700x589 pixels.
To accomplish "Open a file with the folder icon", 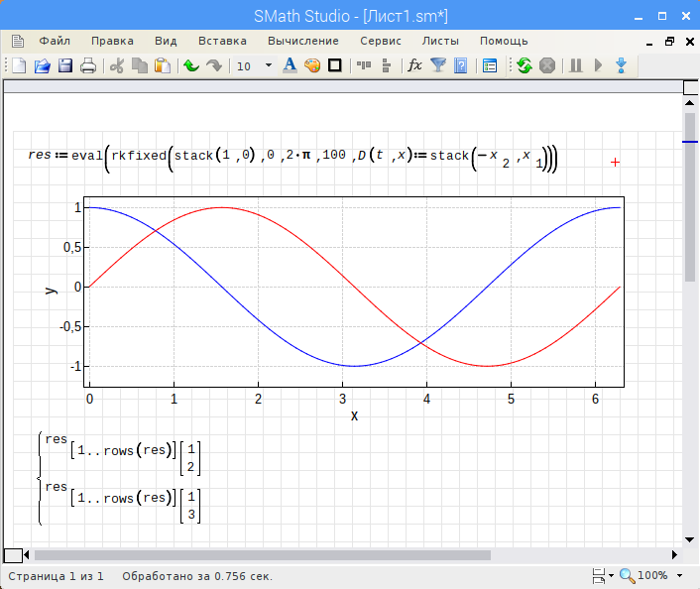I will tap(42, 65).
